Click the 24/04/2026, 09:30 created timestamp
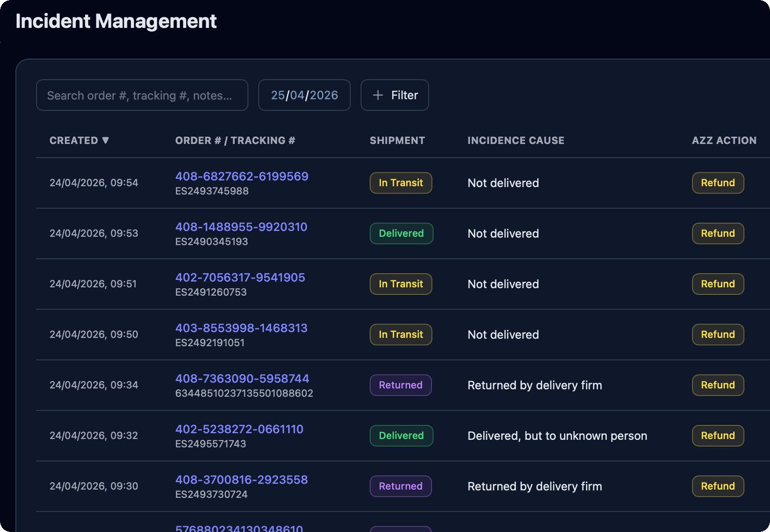The width and height of the screenshot is (770, 532). point(94,486)
